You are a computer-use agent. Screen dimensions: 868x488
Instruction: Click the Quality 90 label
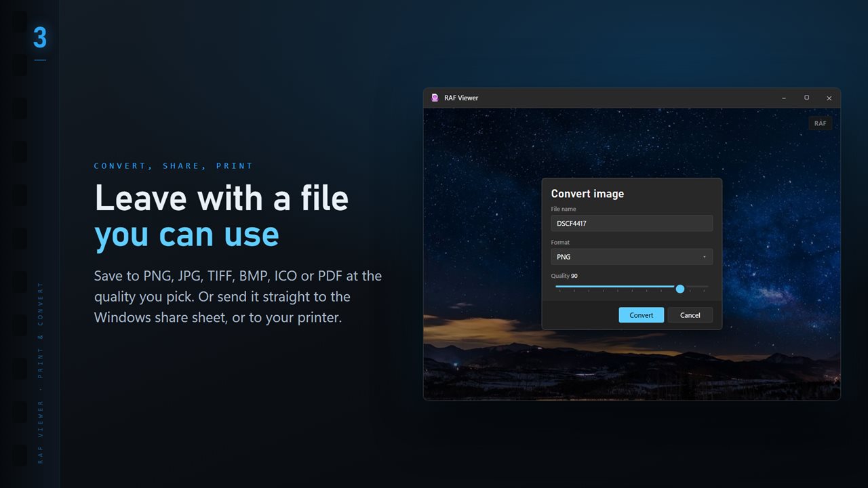[x=564, y=276]
